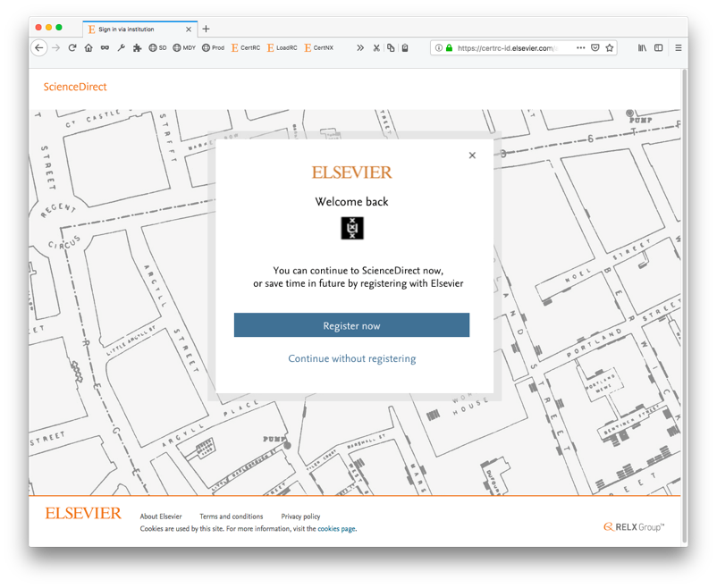The height and width of the screenshot is (588, 717).
Task: Bookmark this page with star icon
Action: (610, 47)
